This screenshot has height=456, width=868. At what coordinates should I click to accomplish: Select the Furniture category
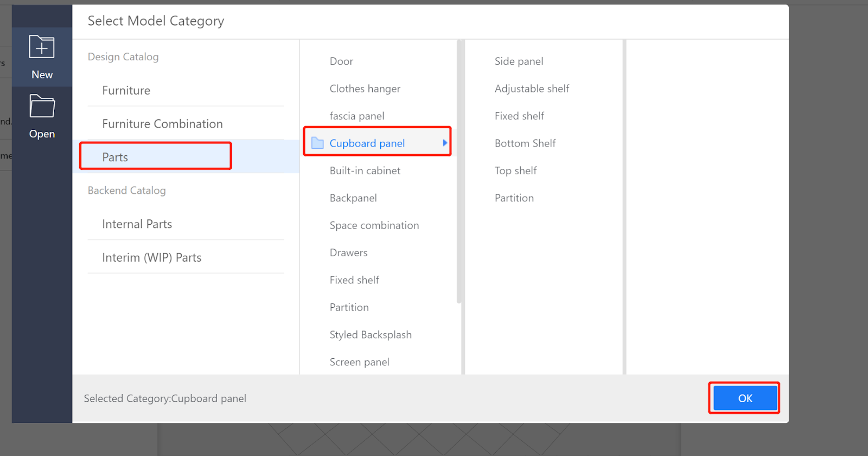click(126, 91)
